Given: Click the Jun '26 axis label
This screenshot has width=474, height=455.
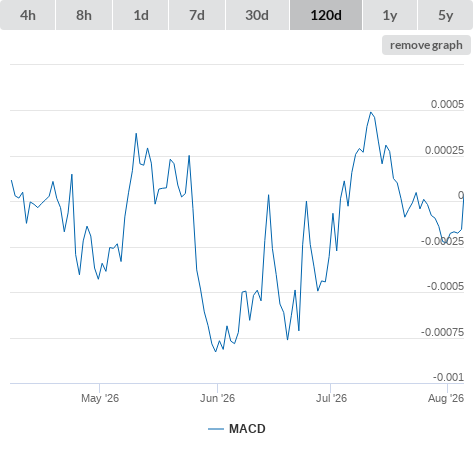Looking at the screenshot, I should point(217,398).
